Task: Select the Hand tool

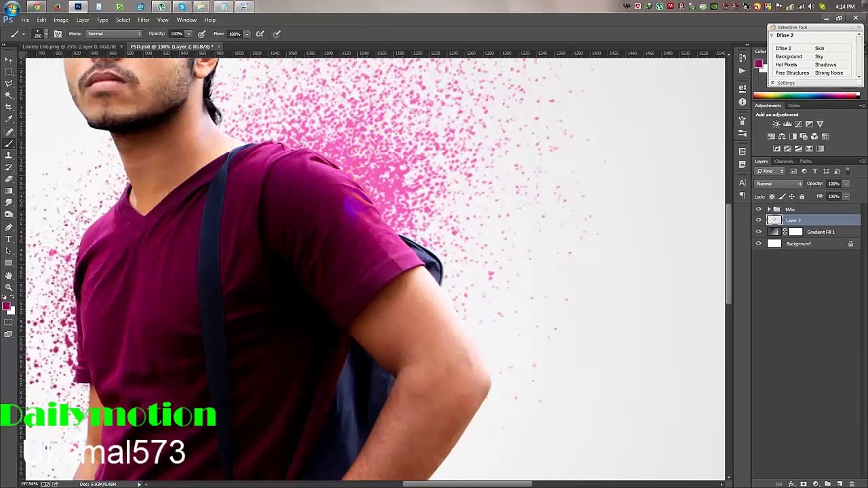Action: coord(9,275)
